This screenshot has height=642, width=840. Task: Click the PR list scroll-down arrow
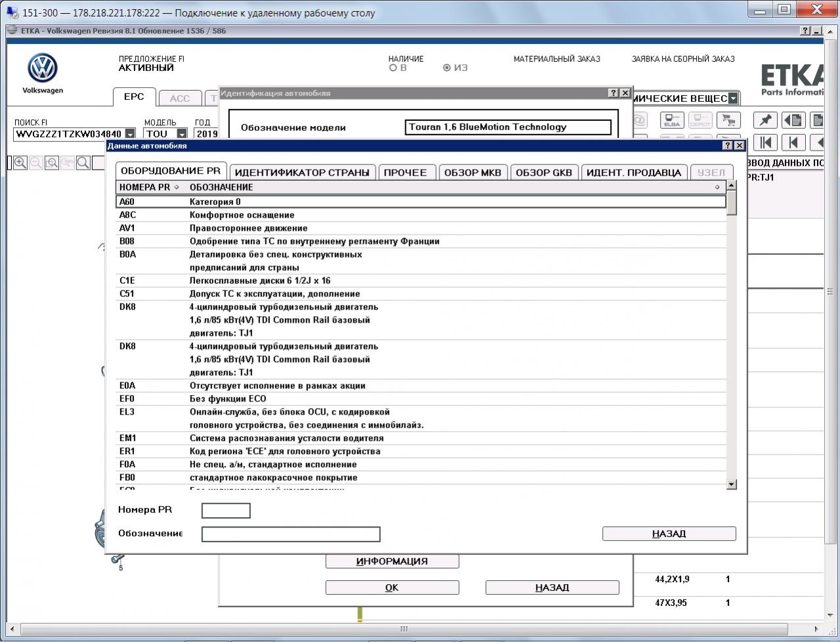(x=732, y=484)
